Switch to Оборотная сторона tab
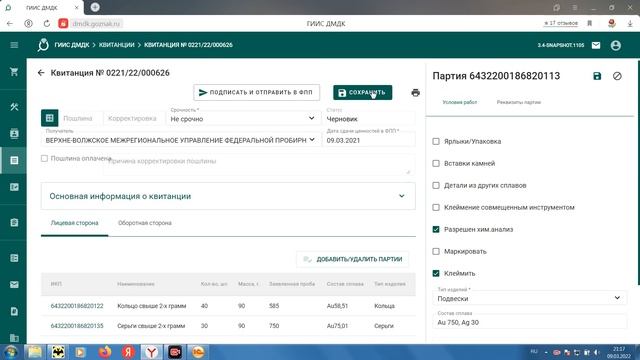640x360 pixels. coord(144,223)
